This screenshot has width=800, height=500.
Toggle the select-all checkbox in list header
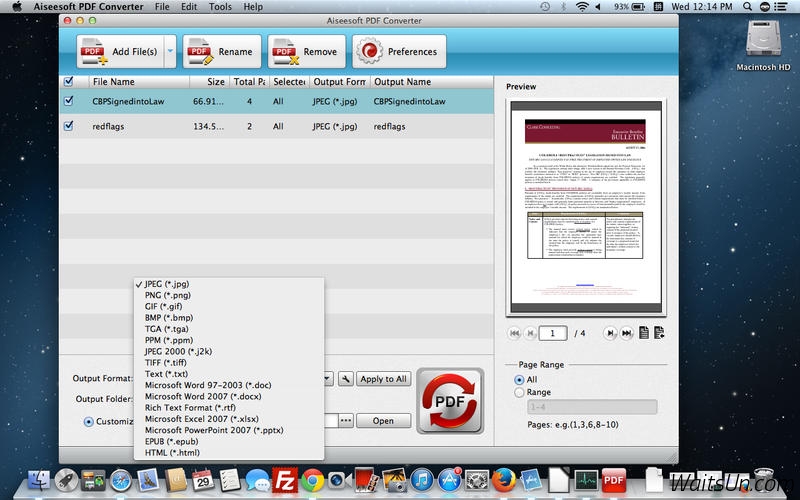click(68, 82)
